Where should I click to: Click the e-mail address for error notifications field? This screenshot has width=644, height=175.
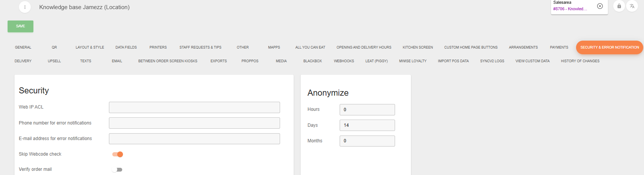(194, 139)
